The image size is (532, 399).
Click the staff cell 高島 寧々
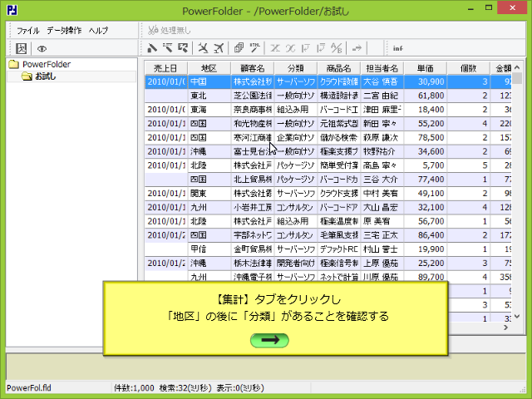tap(382, 165)
